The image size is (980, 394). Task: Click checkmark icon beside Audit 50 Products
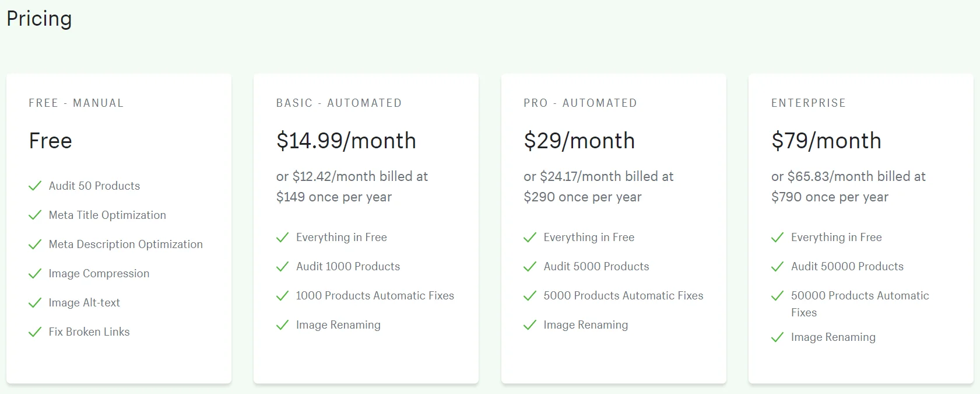coord(35,186)
